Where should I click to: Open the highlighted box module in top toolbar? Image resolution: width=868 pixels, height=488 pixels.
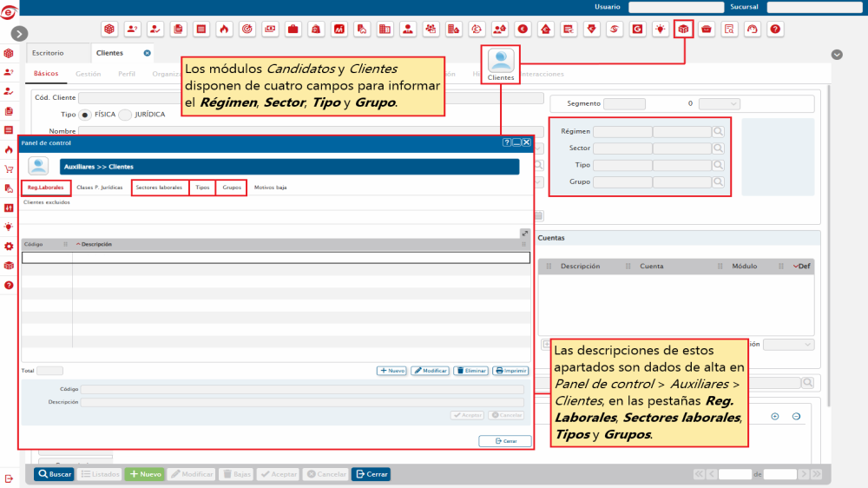click(684, 29)
